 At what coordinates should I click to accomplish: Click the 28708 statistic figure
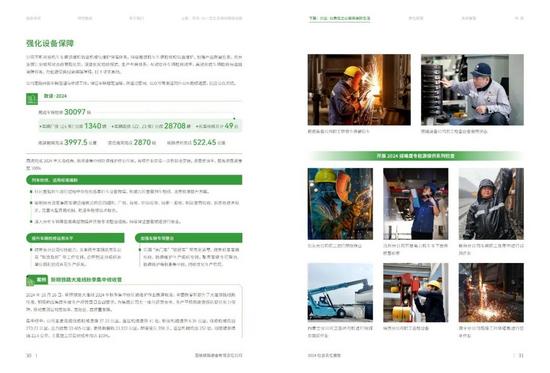(x=175, y=126)
